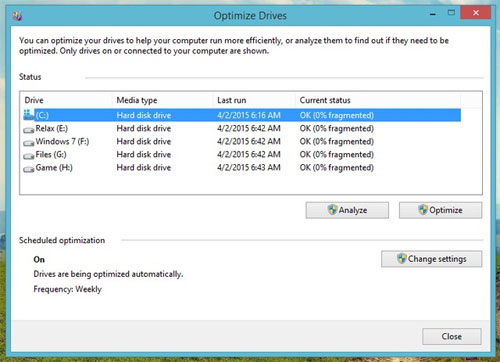Select the Relax (E:) drive name
The height and width of the screenshot is (362, 500).
(x=52, y=128)
